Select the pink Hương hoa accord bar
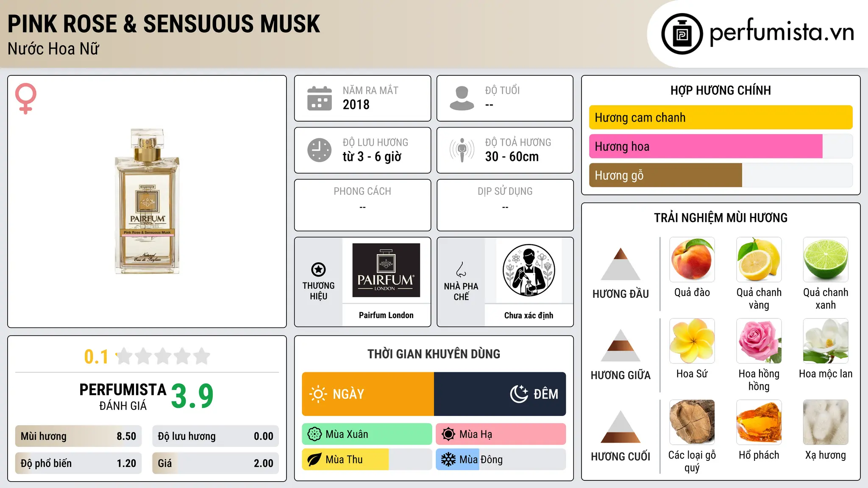The width and height of the screenshot is (868, 488). [x=721, y=147]
